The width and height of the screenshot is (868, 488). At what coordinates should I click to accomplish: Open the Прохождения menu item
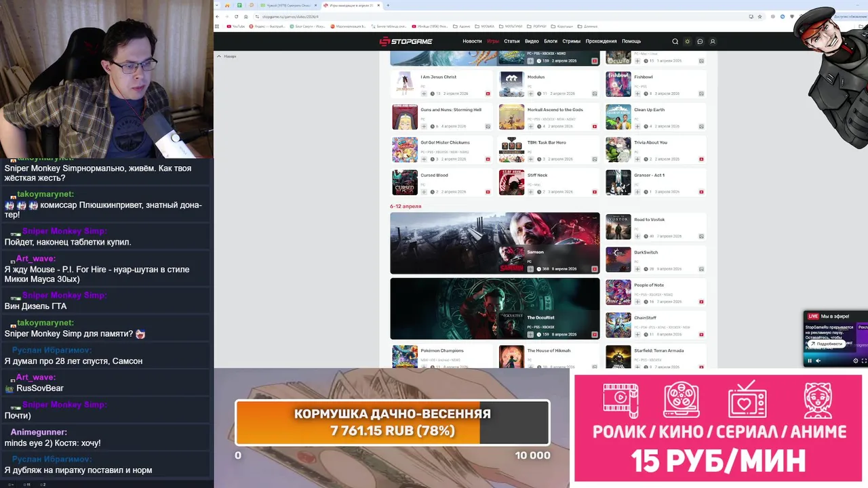601,41
